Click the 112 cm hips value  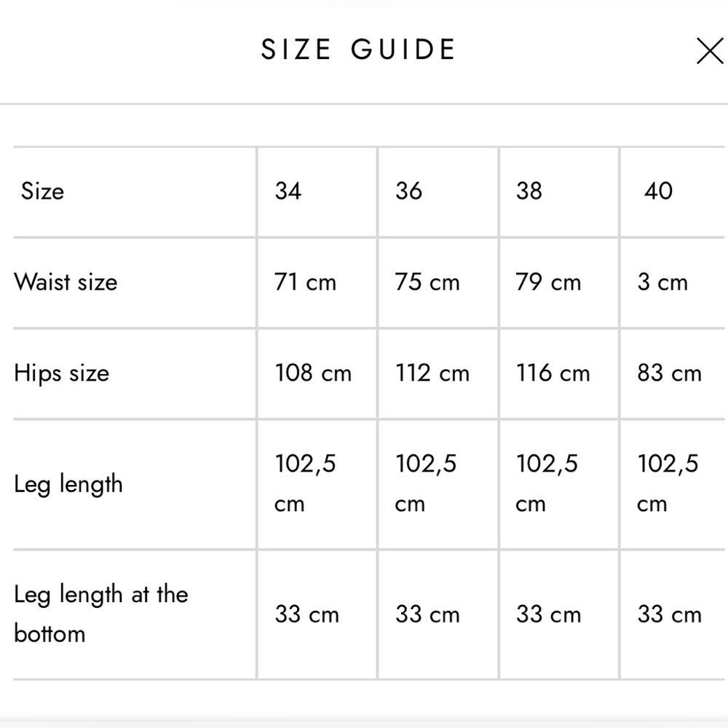coord(432,373)
